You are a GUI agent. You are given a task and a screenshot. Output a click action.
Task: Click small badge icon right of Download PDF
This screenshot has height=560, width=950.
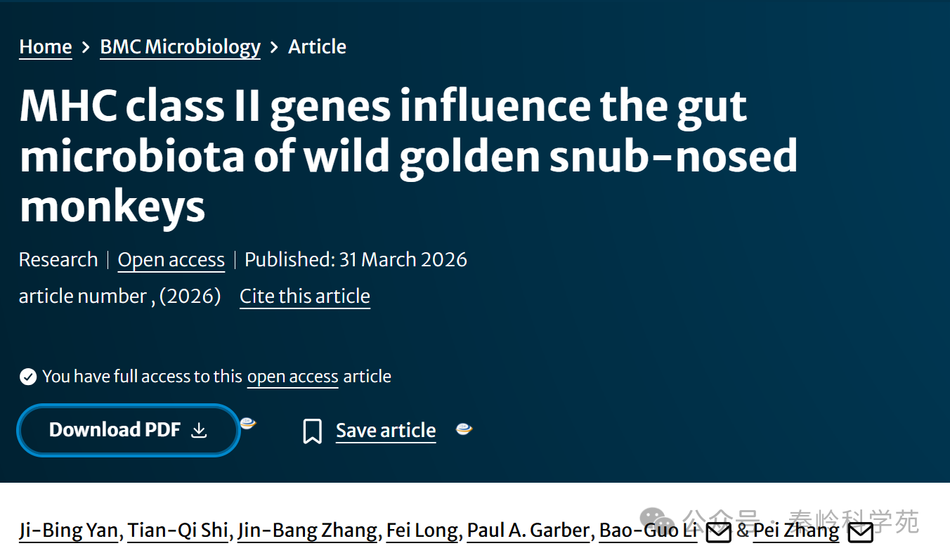[x=248, y=423]
